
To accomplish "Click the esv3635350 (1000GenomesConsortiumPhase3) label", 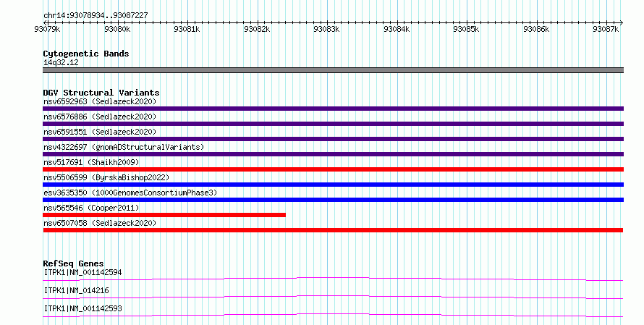I will click(x=130, y=193).
